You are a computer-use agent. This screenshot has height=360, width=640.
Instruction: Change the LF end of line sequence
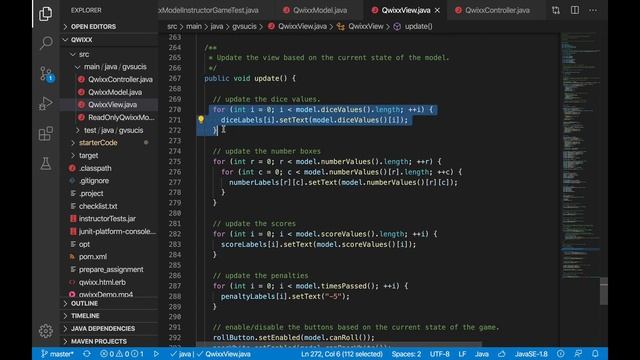click(x=462, y=354)
